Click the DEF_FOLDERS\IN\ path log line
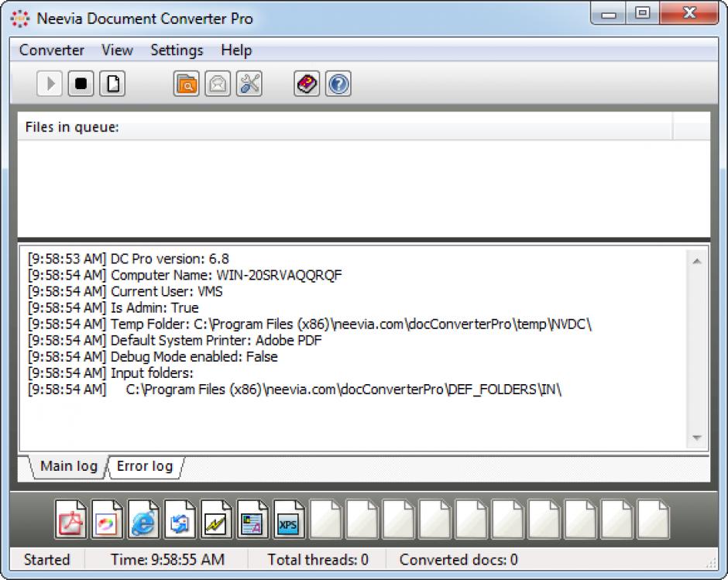The image size is (728, 580). [x=294, y=390]
